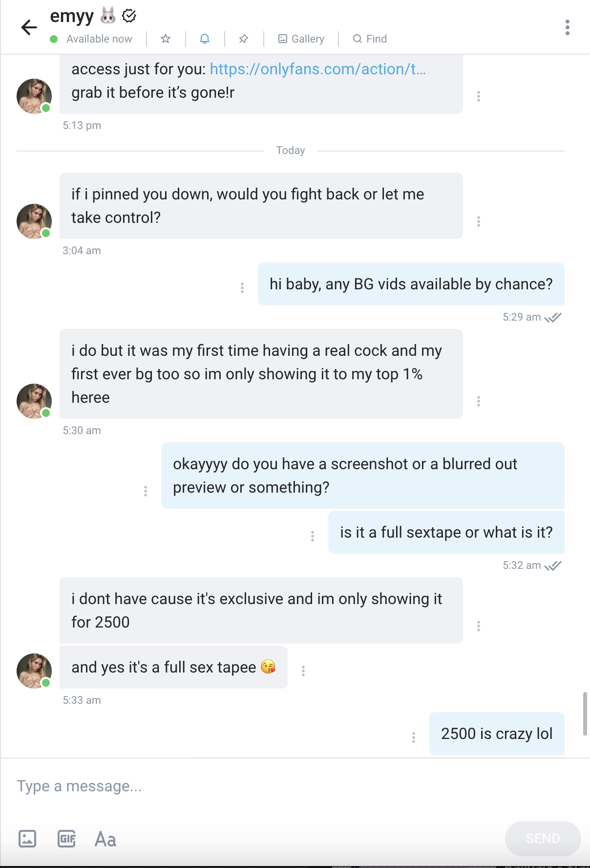The width and height of the screenshot is (590, 868).
Task: Show text formatting options via Aa icon
Action: [x=105, y=839]
